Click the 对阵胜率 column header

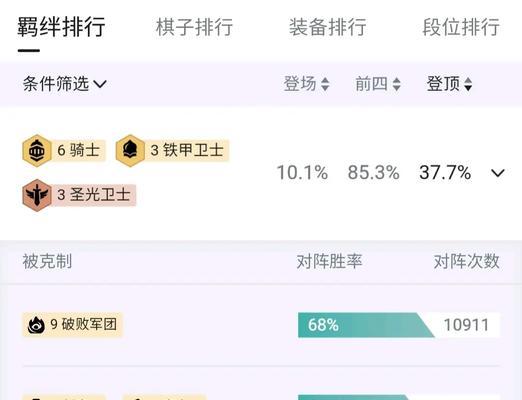click(329, 261)
